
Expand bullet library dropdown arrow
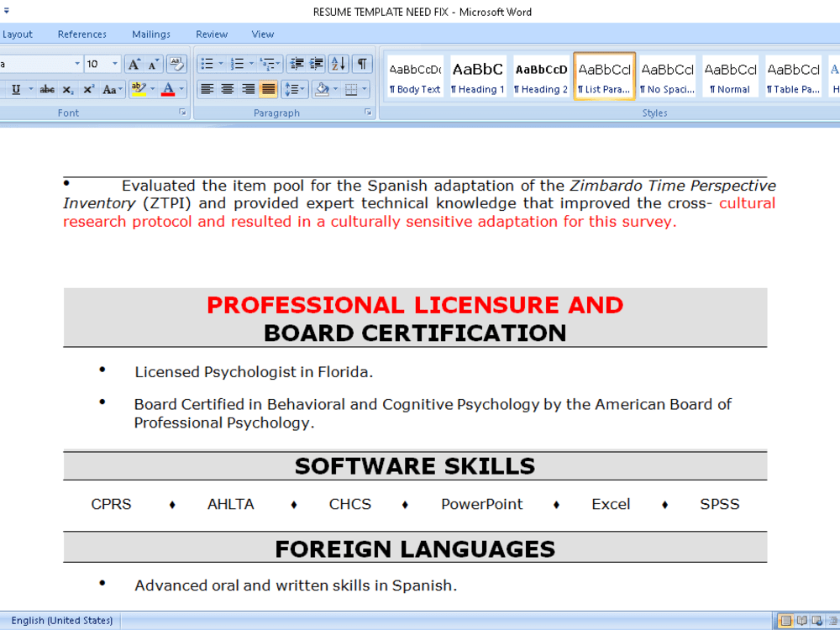pos(221,65)
